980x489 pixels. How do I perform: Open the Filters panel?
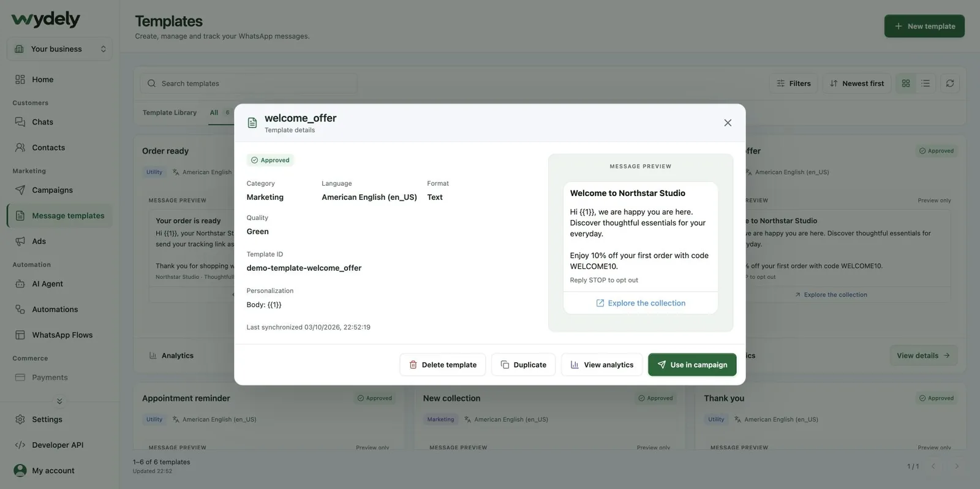pyautogui.click(x=794, y=83)
